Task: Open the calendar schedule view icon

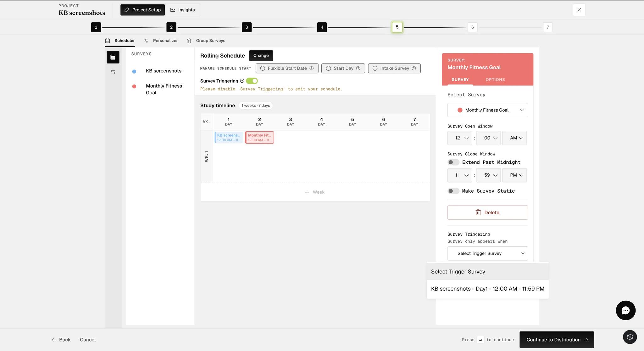Action: [x=113, y=57]
